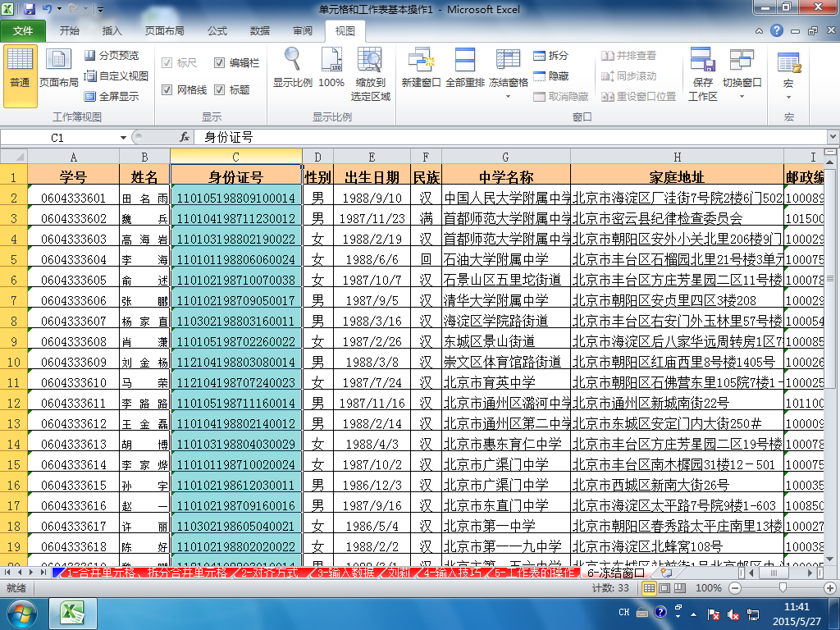This screenshot has height=630, width=840.
Task: Expand the formula bar with right-side arrow
Action: pos(833,137)
